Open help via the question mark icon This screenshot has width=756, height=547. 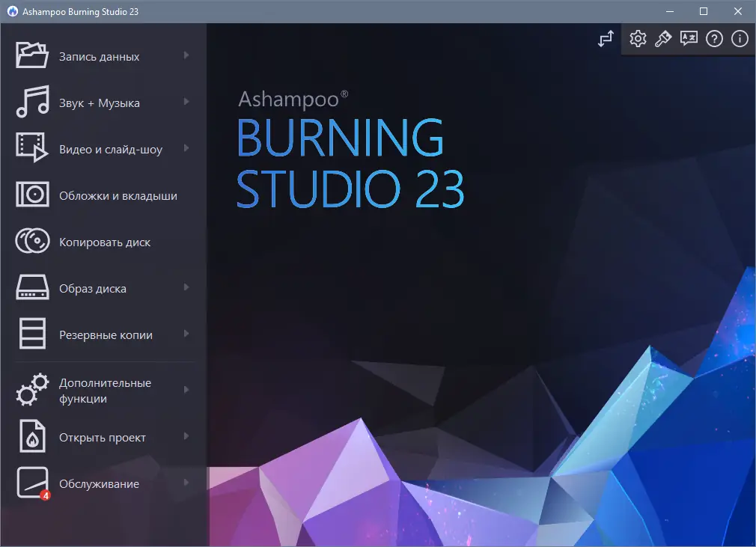pyautogui.click(x=714, y=38)
